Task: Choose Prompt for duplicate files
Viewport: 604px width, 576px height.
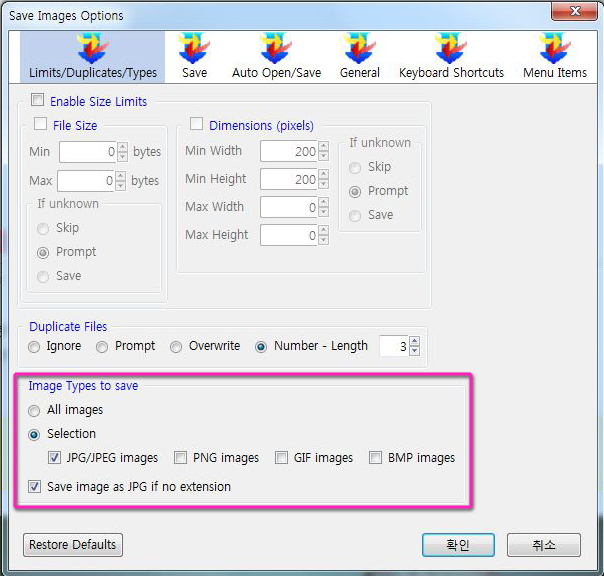Action: tap(102, 347)
